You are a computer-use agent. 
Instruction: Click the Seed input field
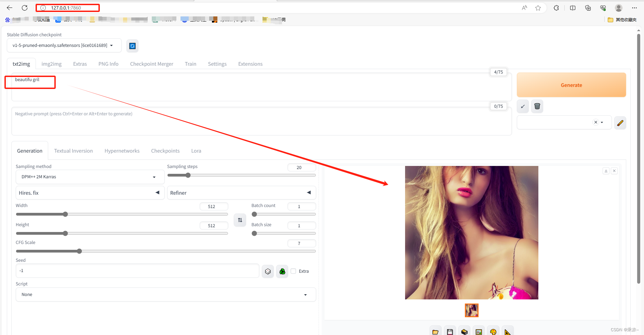pos(137,271)
